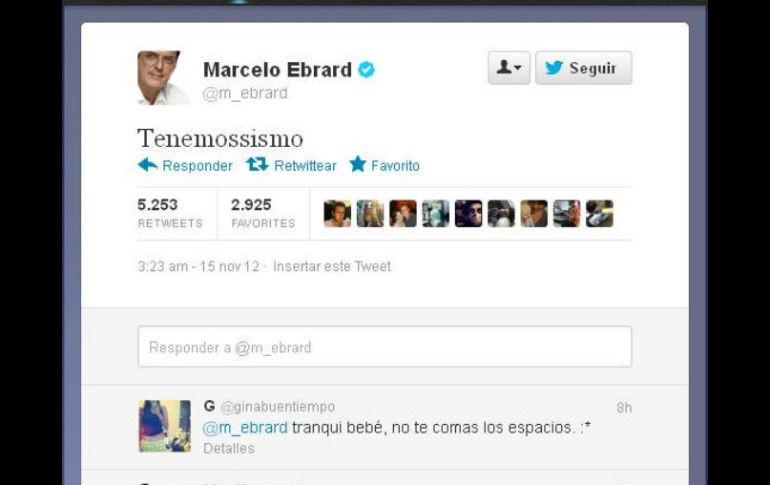The height and width of the screenshot is (485, 770).
Task: Open the 2.925 Favorites count
Action: (263, 214)
